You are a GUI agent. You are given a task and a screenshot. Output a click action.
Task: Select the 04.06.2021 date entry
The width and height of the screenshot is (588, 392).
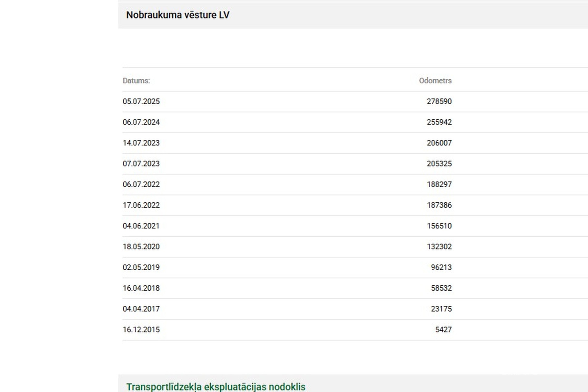pyautogui.click(x=141, y=226)
